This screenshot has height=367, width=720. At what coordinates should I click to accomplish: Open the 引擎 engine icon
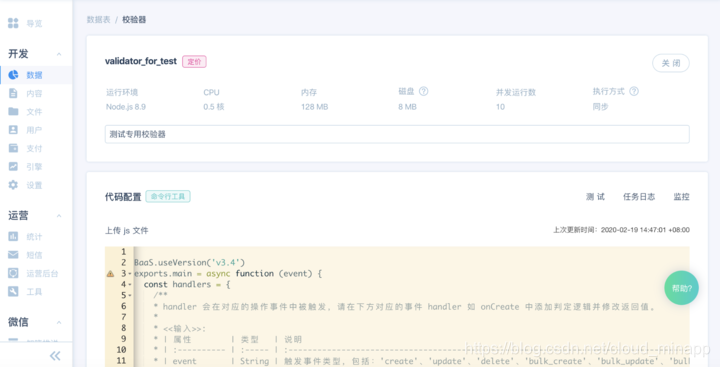pyautogui.click(x=13, y=167)
